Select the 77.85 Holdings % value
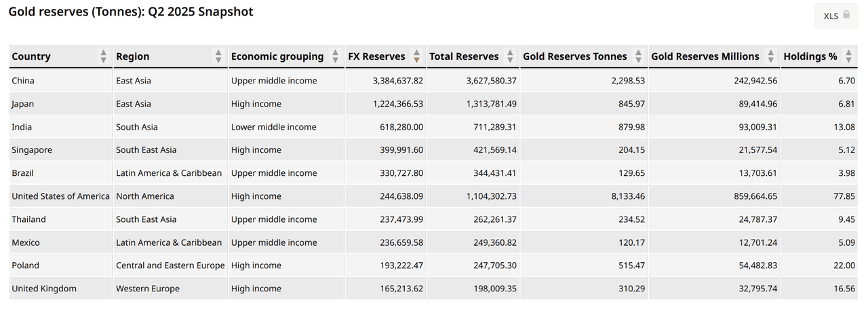The image size is (868, 311). (x=844, y=196)
